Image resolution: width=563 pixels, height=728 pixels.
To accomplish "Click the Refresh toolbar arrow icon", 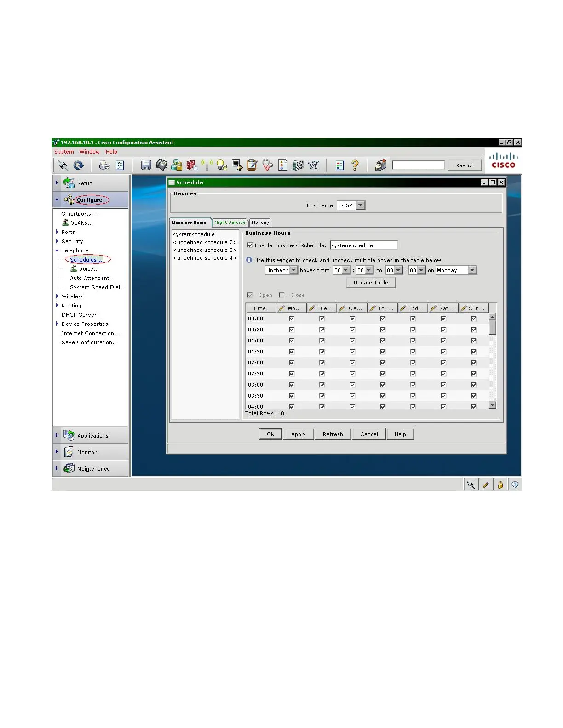I will tap(79, 165).
